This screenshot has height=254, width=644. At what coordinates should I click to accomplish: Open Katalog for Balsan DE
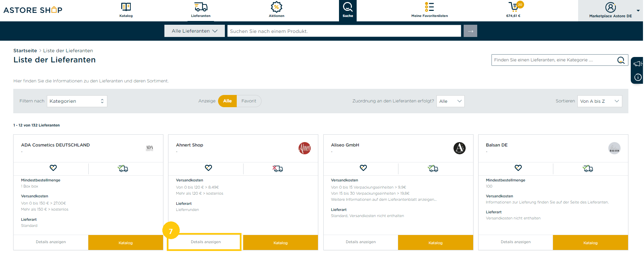(590, 242)
